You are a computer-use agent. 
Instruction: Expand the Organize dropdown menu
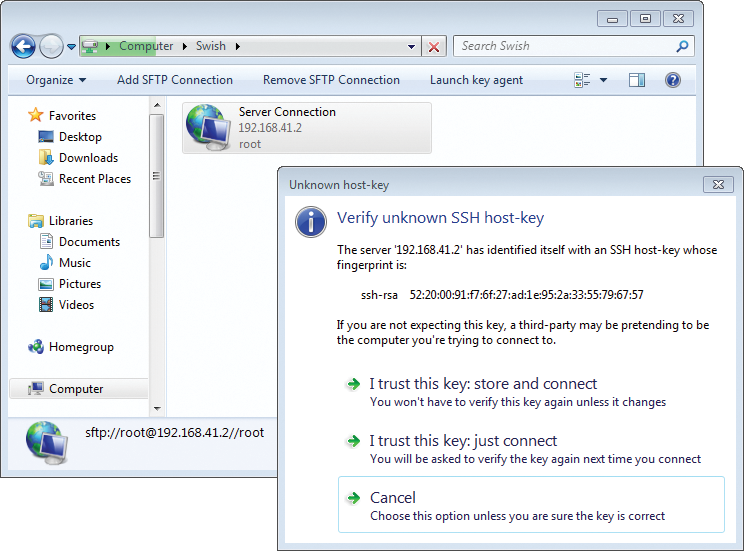(56, 80)
